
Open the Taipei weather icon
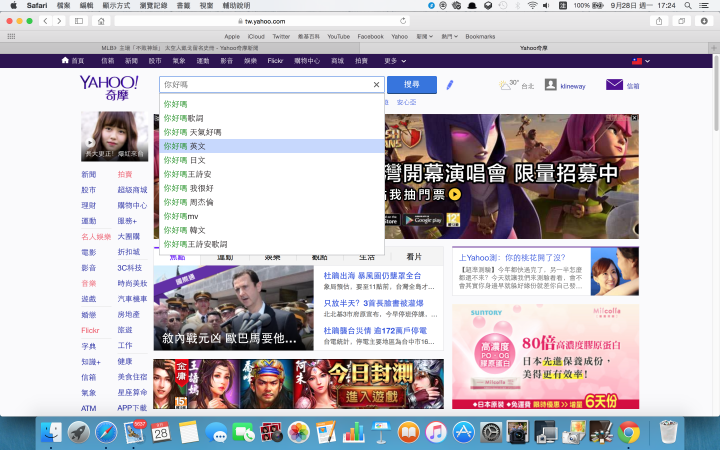tap(505, 85)
